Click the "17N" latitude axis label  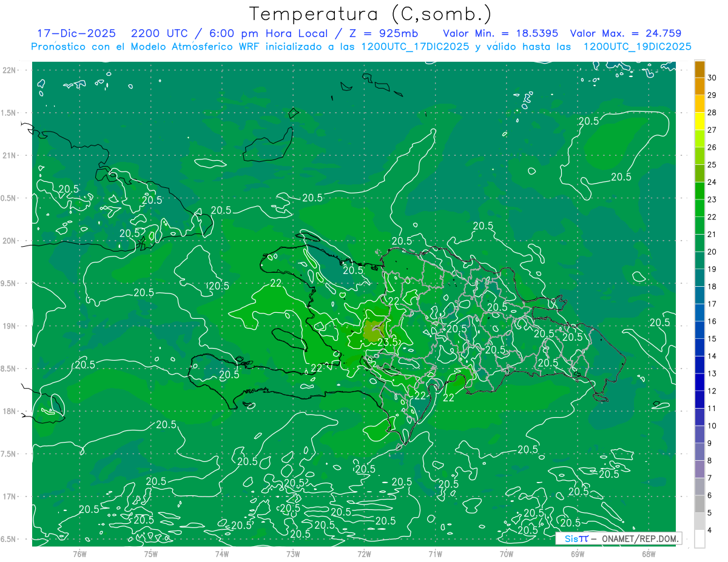pos(10,497)
